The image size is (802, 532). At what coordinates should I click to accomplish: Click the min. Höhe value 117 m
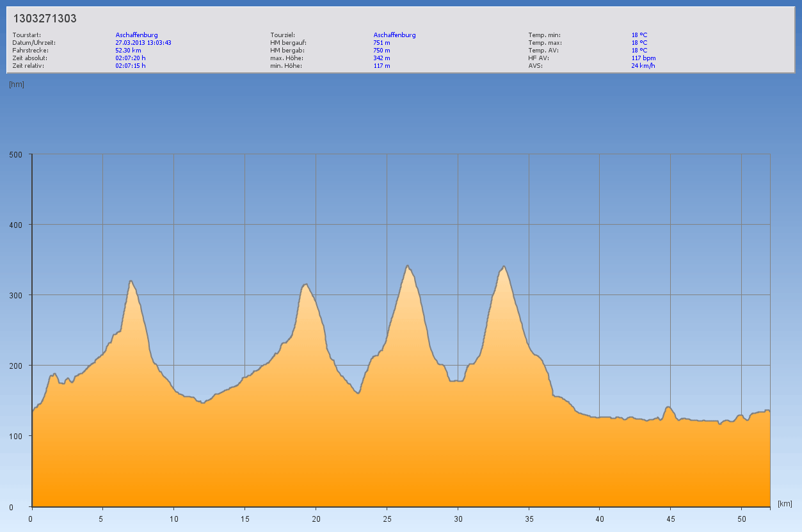click(381, 65)
